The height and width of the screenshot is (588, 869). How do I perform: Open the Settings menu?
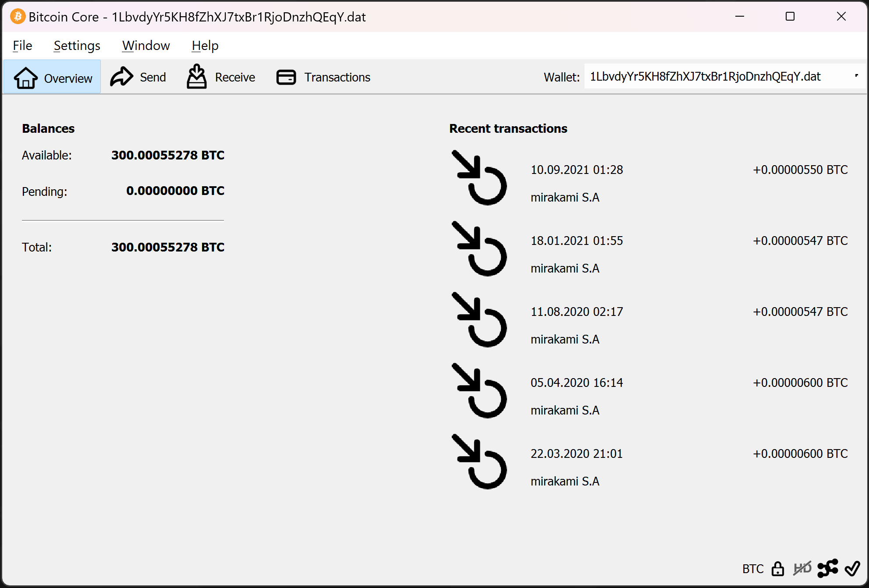(x=77, y=45)
